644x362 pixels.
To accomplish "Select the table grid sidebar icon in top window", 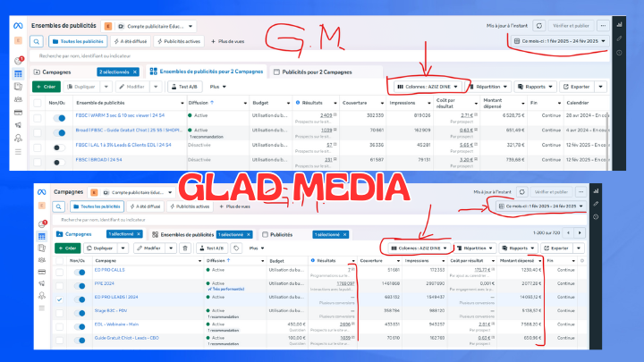I will (18, 74).
